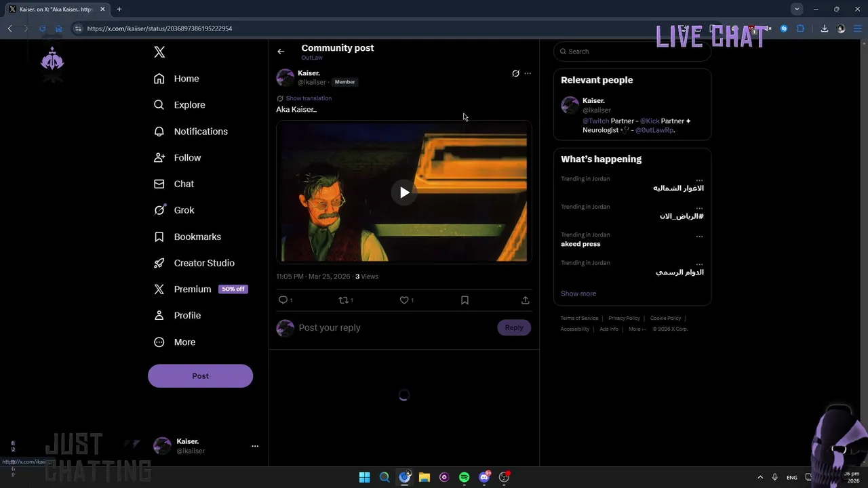This screenshot has width=868, height=488.
Task: Click the 50% off badge
Action: point(233,289)
